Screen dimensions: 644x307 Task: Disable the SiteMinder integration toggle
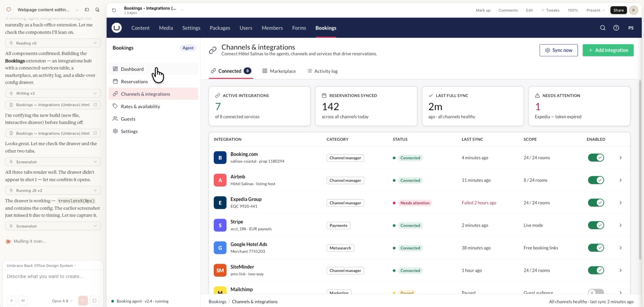point(596,270)
